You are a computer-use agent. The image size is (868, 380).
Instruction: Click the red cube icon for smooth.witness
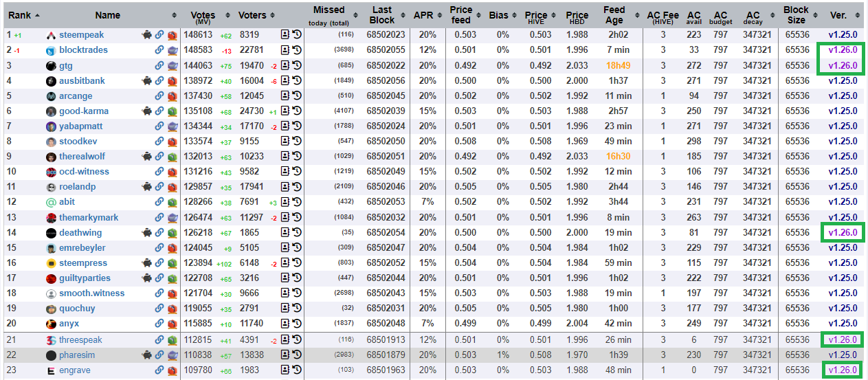pos(173,293)
